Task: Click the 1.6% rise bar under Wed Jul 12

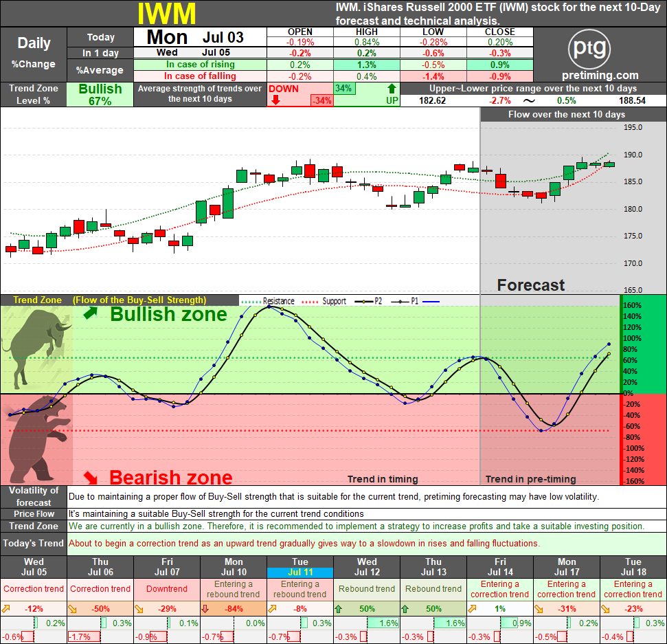Action: point(383,623)
